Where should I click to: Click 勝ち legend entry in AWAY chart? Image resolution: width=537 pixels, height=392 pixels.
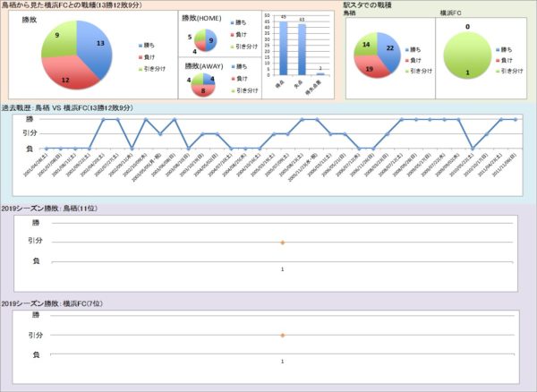point(239,66)
